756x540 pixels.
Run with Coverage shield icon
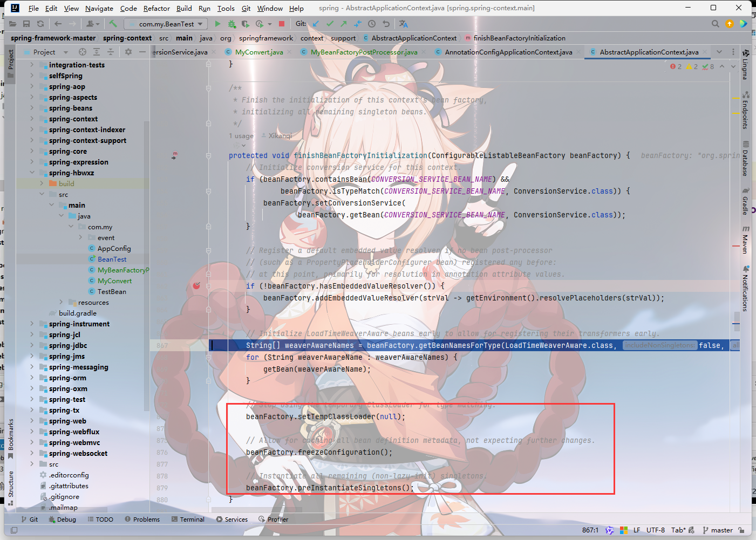pyautogui.click(x=245, y=24)
